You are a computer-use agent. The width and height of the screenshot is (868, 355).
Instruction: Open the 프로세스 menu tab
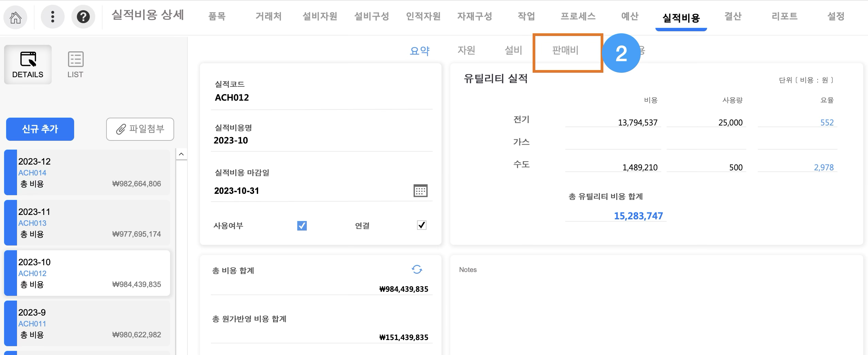tap(578, 16)
